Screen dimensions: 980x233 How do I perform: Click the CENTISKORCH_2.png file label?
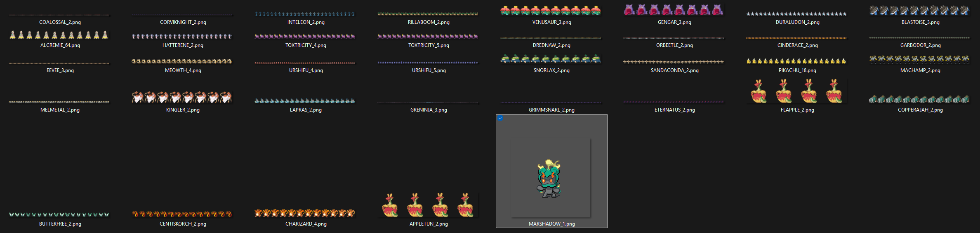click(183, 224)
